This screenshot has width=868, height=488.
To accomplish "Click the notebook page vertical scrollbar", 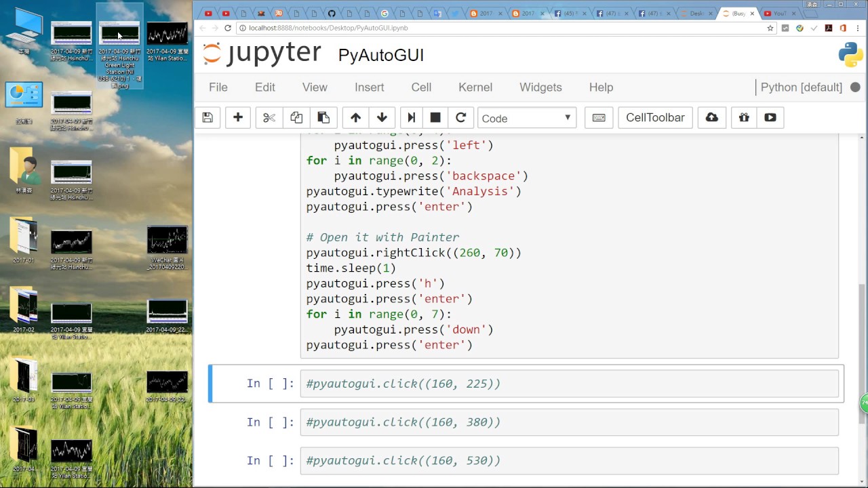I will pyautogui.click(x=863, y=352).
